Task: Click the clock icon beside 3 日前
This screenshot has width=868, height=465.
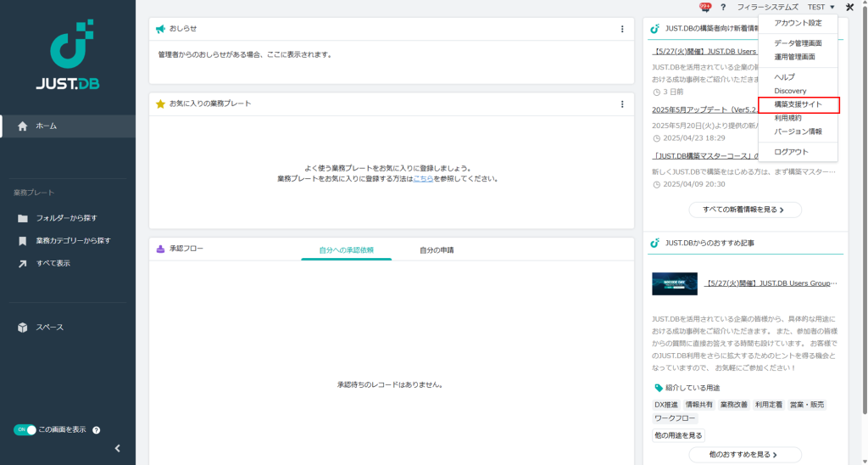Action: pyautogui.click(x=657, y=92)
